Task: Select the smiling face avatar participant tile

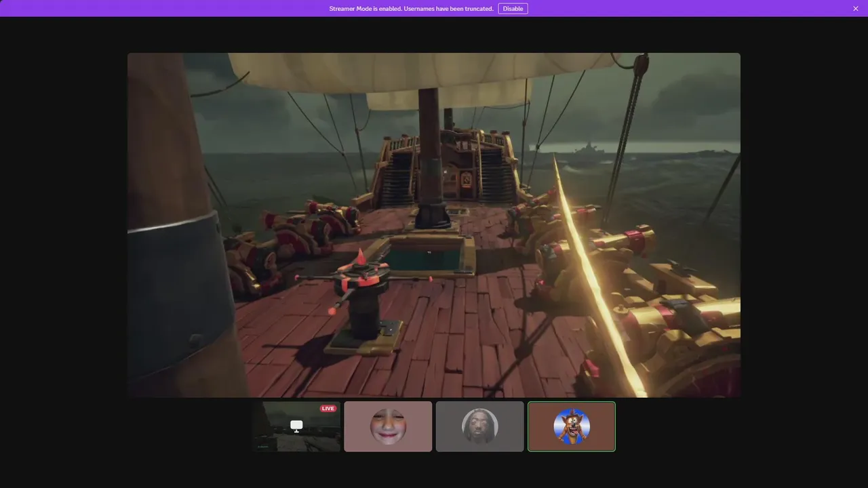Action: click(x=388, y=426)
